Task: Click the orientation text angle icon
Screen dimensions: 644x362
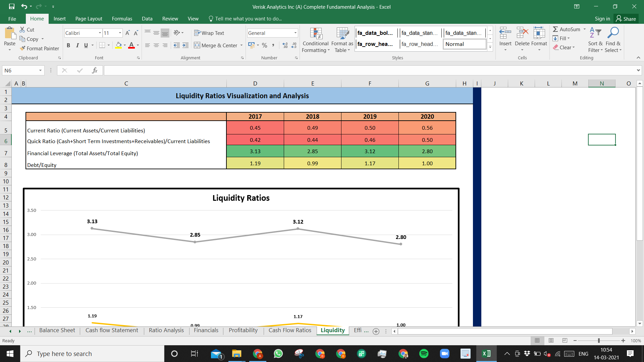Action: tap(177, 33)
